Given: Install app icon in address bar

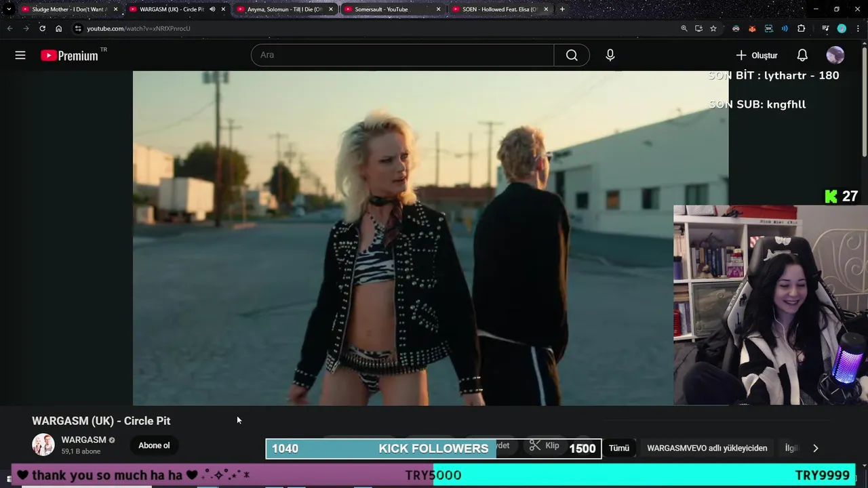Looking at the screenshot, I should click(698, 28).
